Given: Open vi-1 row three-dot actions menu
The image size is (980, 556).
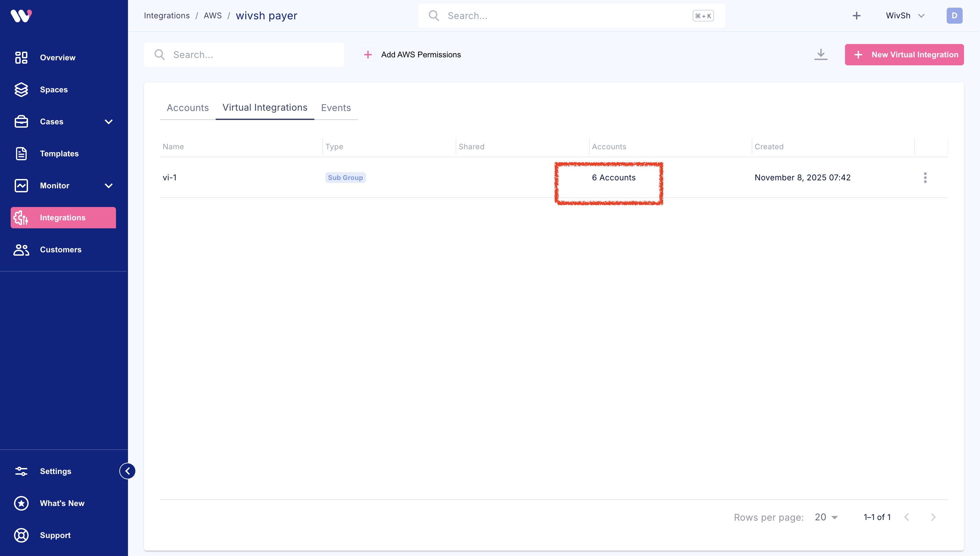Looking at the screenshot, I should point(925,178).
